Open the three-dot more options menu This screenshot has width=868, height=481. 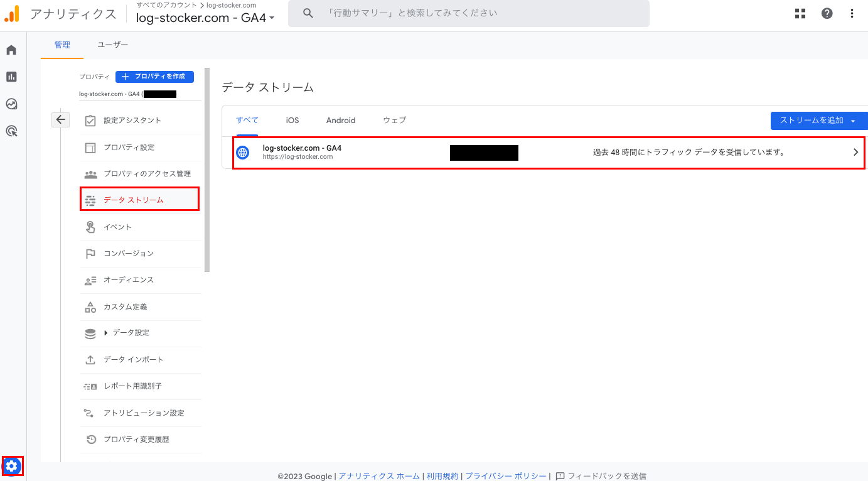pyautogui.click(x=852, y=13)
